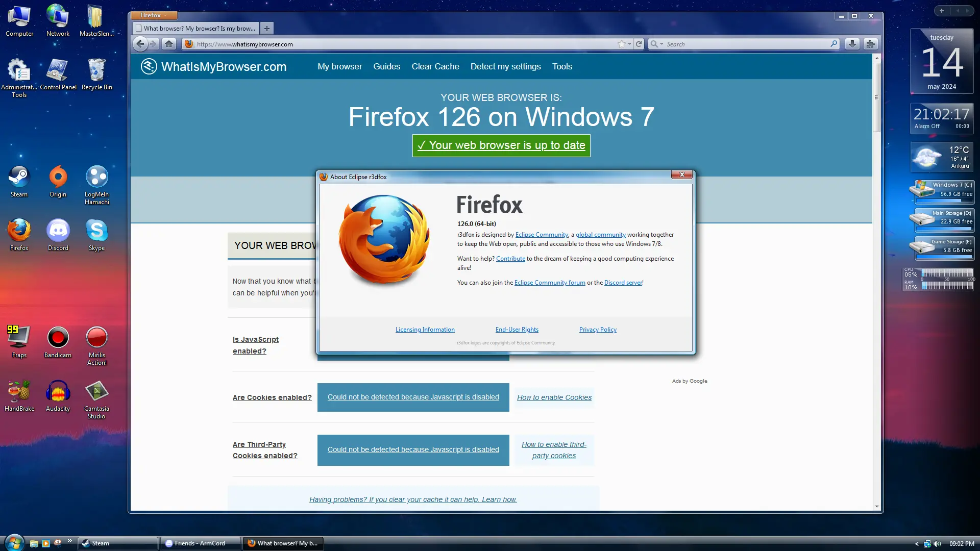Launch Camtasia Studio desktop shortcut
This screenshot has width=980, height=551.
pyautogui.click(x=96, y=399)
